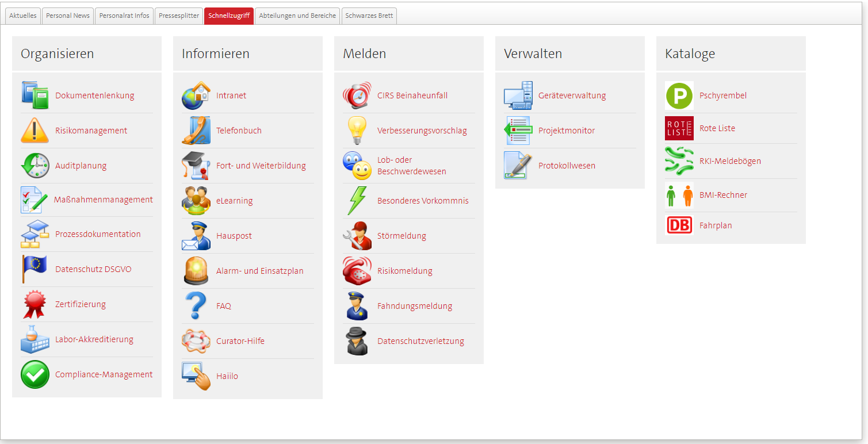Select the Schwarzes Brett tab
Image resolution: width=868 pixels, height=444 pixels.
point(369,16)
